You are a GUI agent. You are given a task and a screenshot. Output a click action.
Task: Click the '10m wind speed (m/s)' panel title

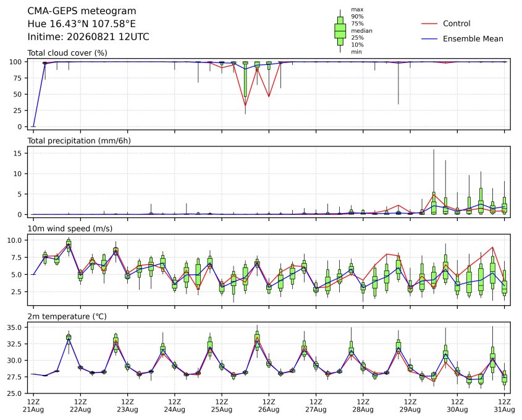pyautogui.click(x=70, y=229)
